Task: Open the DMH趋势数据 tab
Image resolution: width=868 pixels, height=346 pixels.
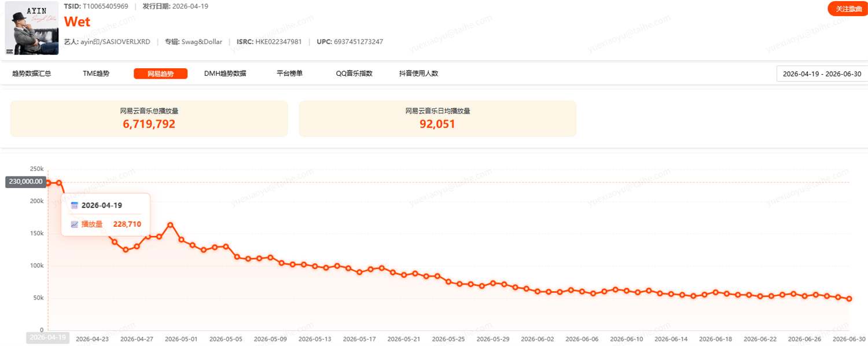Action: (225, 73)
